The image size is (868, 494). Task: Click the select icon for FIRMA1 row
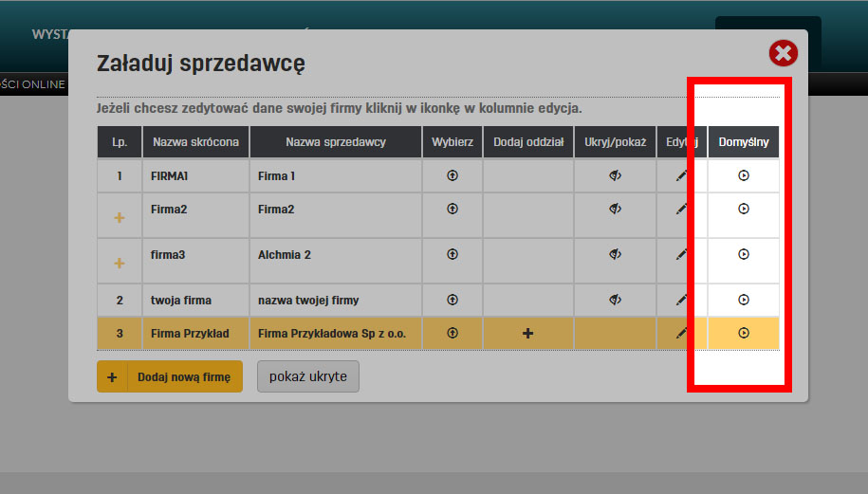coord(452,175)
